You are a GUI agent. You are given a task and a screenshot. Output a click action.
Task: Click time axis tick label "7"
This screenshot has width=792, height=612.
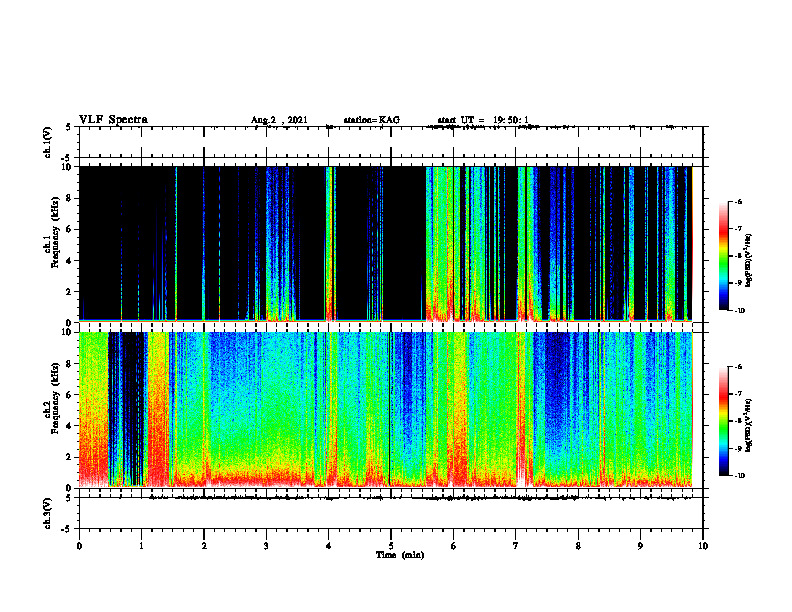[516, 546]
